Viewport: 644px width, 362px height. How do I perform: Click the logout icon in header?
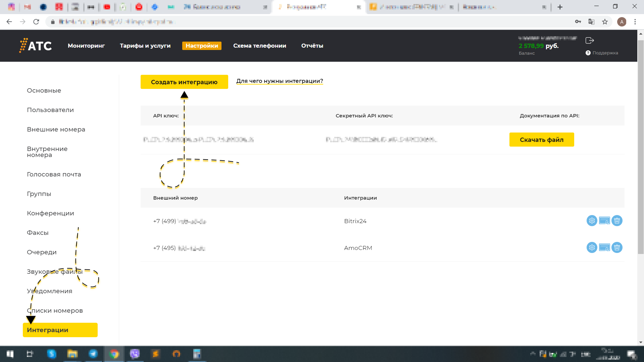coord(590,41)
